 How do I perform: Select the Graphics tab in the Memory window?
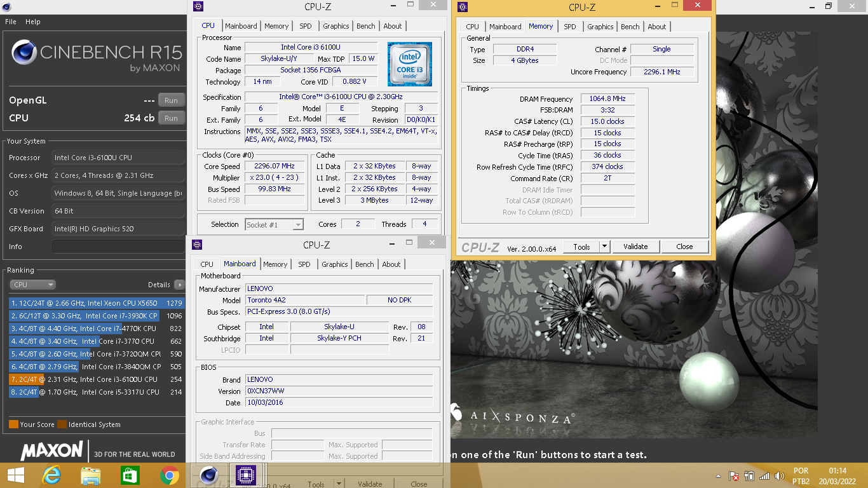pyautogui.click(x=600, y=27)
